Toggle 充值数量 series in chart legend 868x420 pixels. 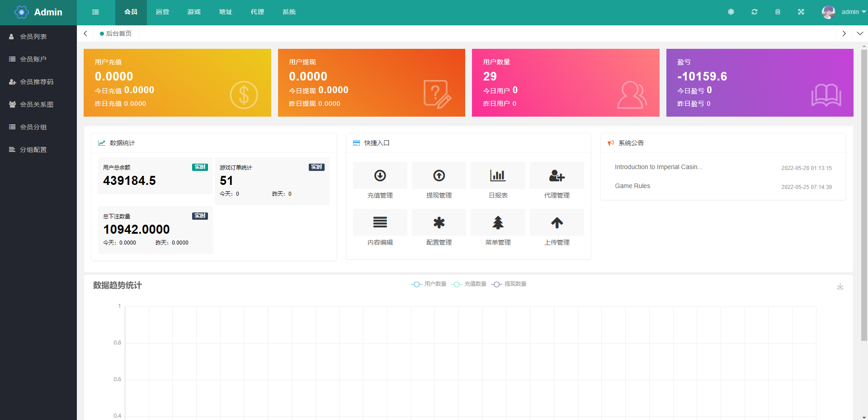coord(469,284)
